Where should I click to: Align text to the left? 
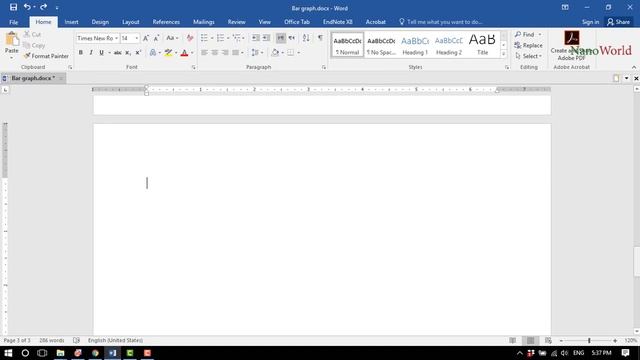[x=204, y=53]
